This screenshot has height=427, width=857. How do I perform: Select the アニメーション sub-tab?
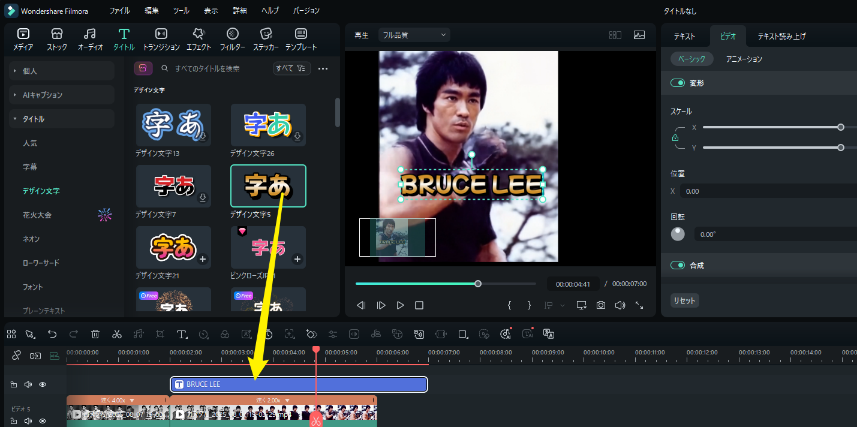(744, 59)
